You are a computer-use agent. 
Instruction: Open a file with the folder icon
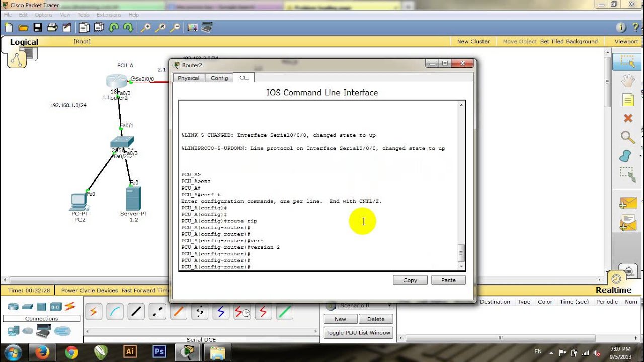tap(23, 28)
